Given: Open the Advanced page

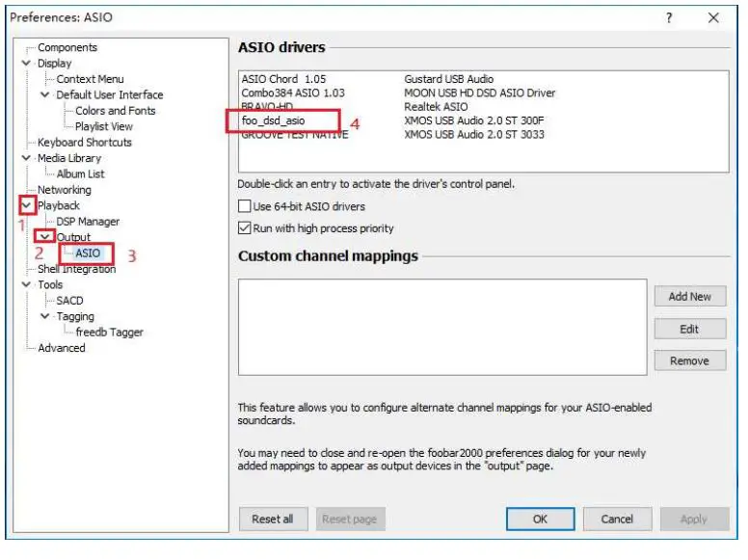Looking at the screenshot, I should coord(62,348).
